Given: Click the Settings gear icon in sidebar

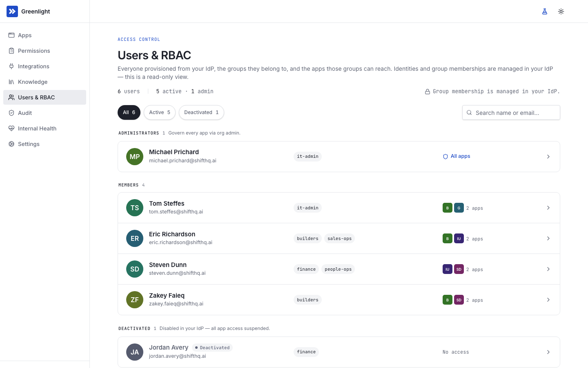Looking at the screenshot, I should coord(11,144).
